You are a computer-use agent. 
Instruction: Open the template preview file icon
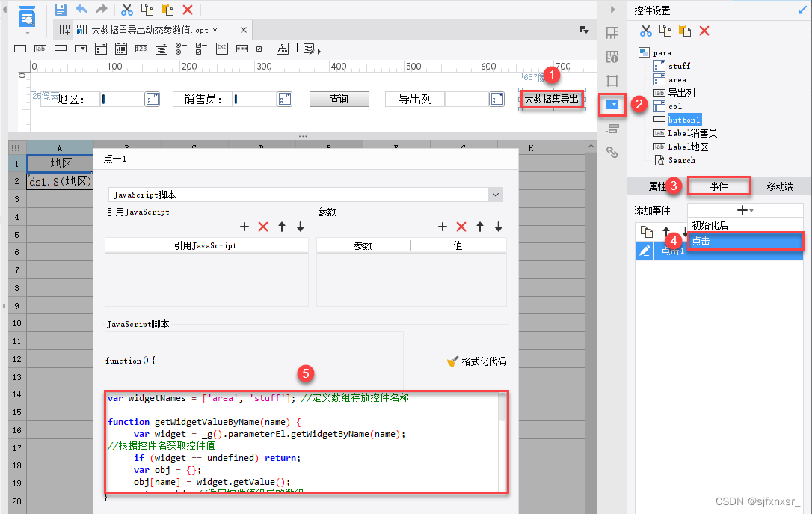[x=27, y=17]
